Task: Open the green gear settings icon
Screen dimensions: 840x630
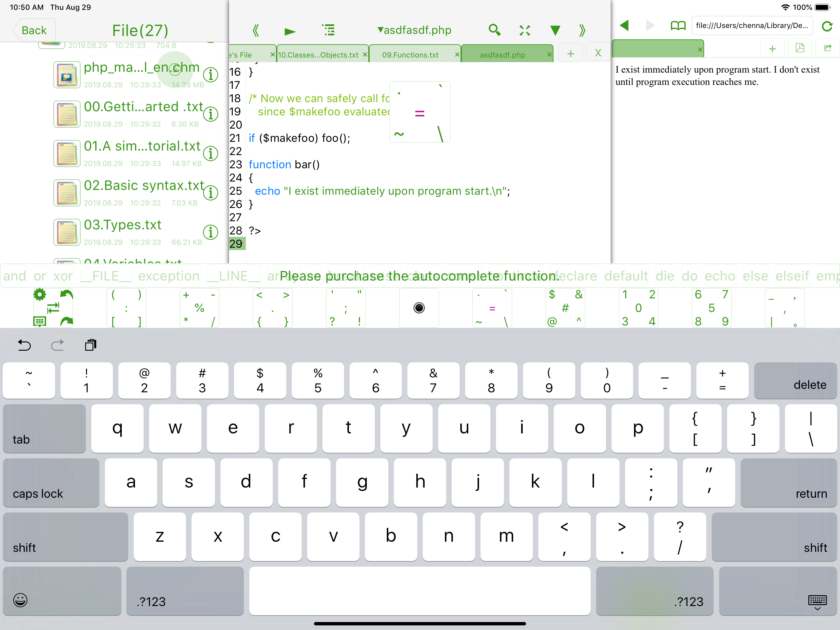Action: pos(39,294)
